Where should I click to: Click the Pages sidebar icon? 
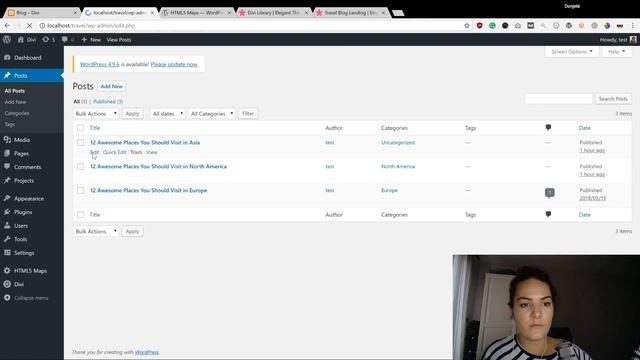click(7, 153)
